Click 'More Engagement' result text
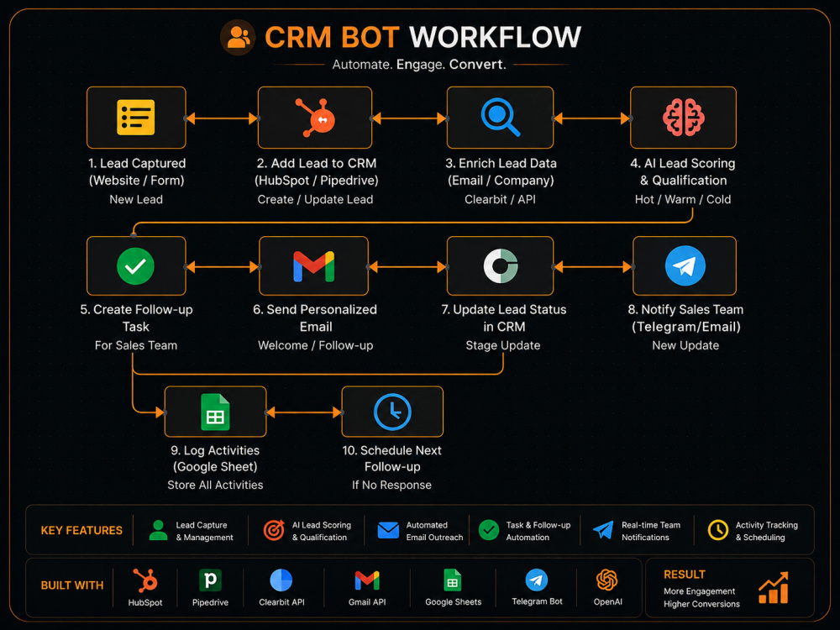The height and width of the screenshot is (630, 840). pyautogui.click(x=699, y=591)
